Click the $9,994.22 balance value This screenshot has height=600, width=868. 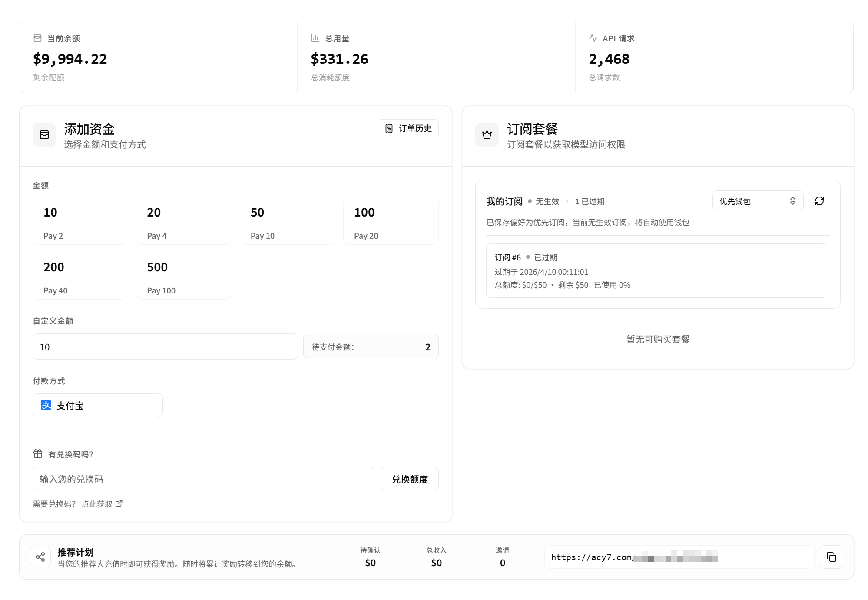coord(70,59)
